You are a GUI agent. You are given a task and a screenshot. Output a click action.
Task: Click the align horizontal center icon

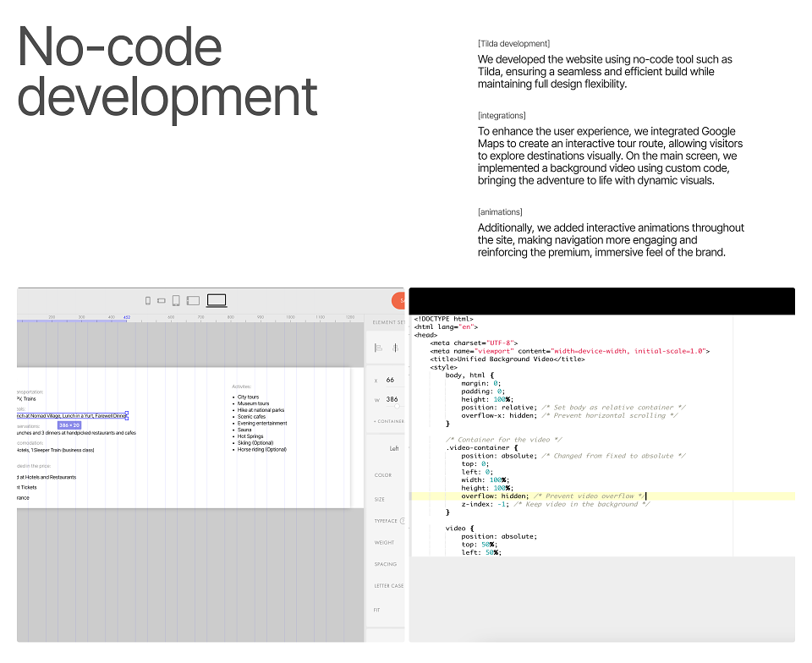(x=395, y=348)
